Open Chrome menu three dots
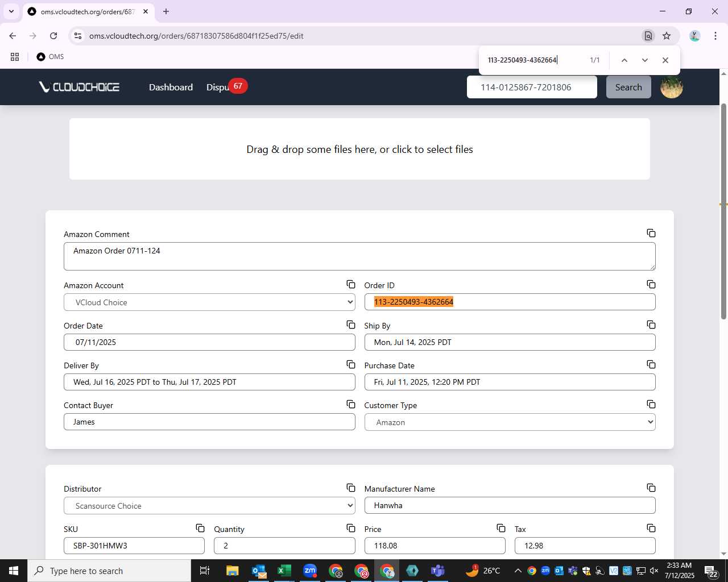Image resolution: width=728 pixels, height=582 pixels. [715, 36]
